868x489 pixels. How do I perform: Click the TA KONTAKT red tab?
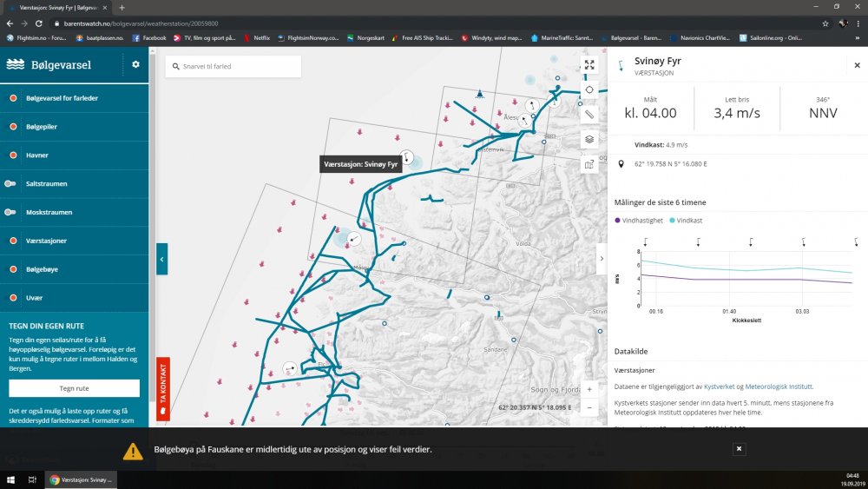[x=163, y=389]
